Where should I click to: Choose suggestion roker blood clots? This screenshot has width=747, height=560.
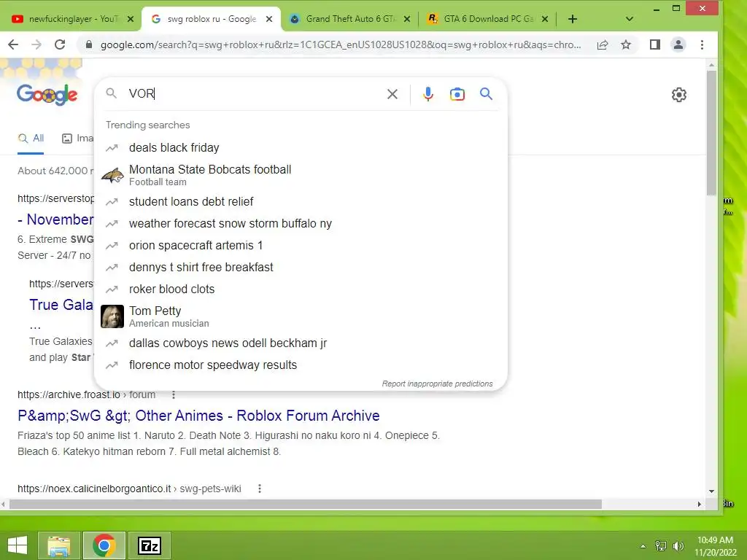[x=301, y=289]
